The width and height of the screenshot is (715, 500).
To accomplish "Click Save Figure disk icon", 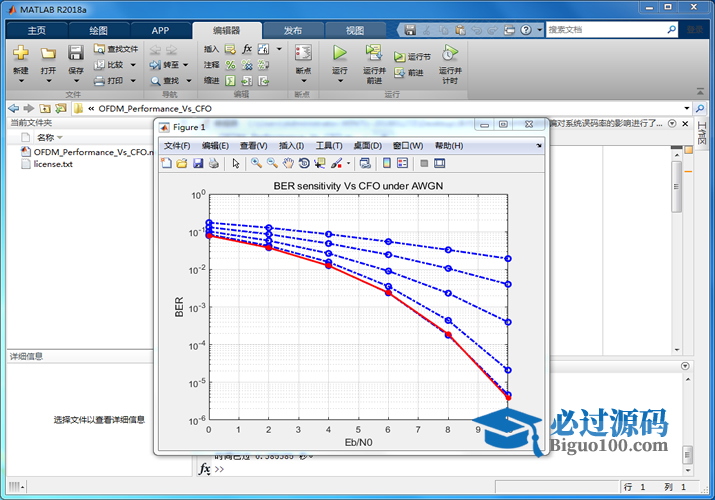I will point(198,163).
